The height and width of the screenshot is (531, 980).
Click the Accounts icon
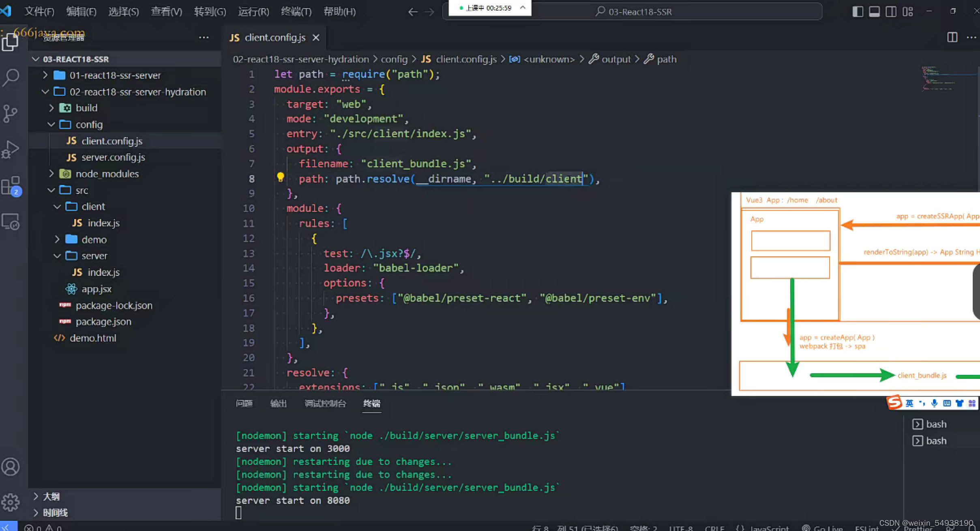point(11,467)
